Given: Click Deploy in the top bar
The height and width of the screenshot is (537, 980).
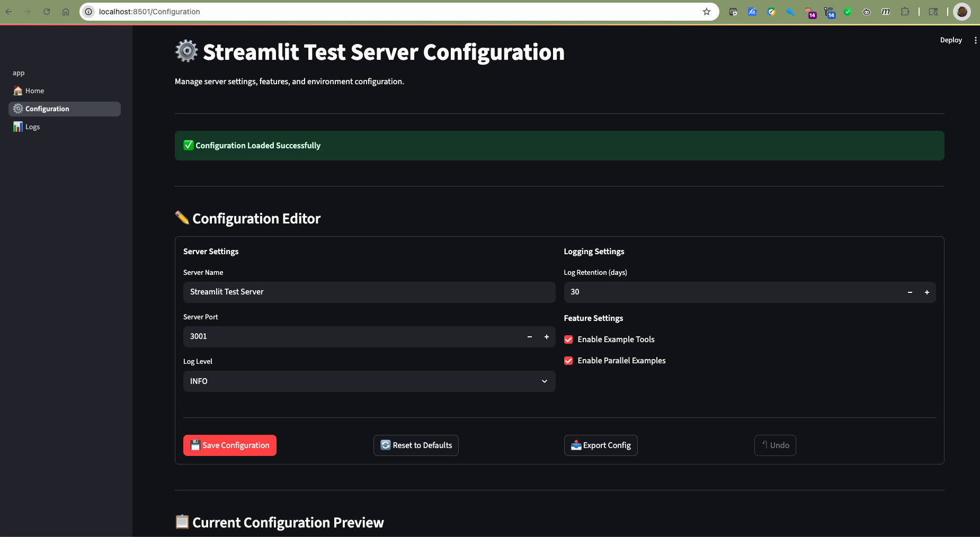Looking at the screenshot, I should [950, 40].
